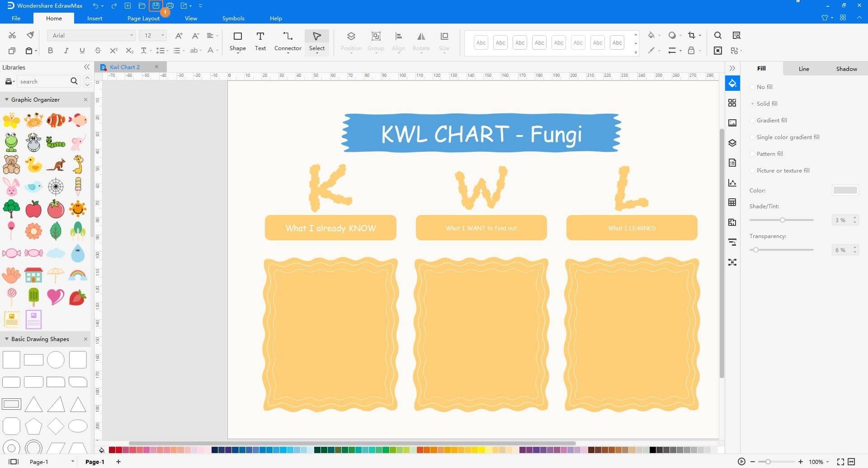
Task: Switch to the Shadow tab in the Fill panel
Action: (x=846, y=68)
